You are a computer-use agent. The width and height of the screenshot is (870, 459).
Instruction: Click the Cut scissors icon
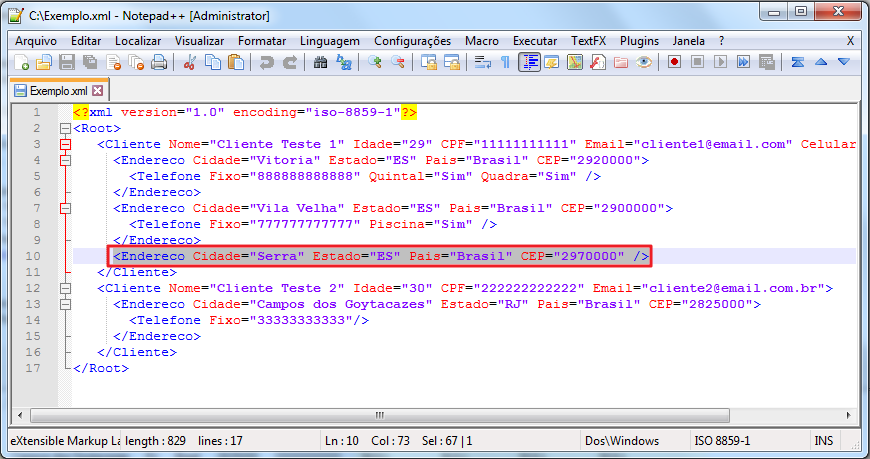click(189, 62)
